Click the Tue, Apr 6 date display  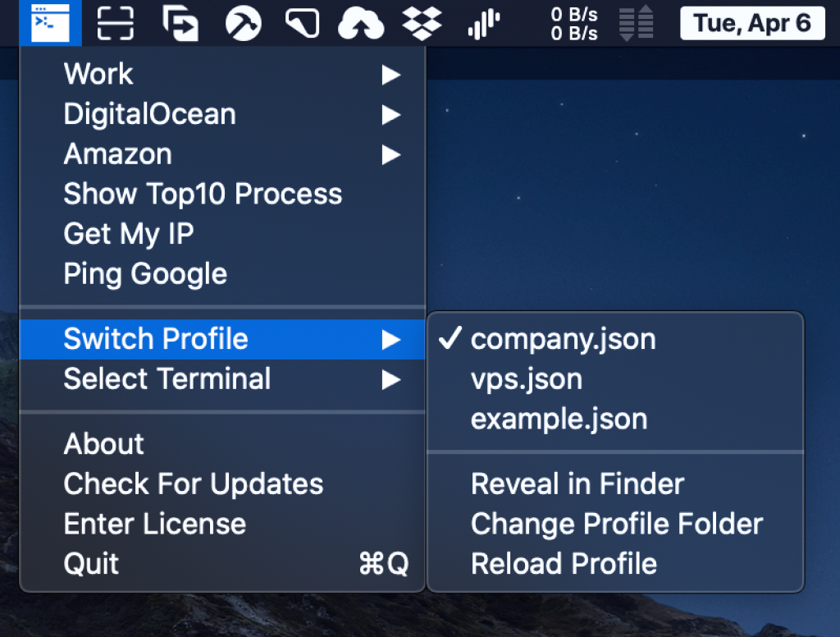point(751,23)
